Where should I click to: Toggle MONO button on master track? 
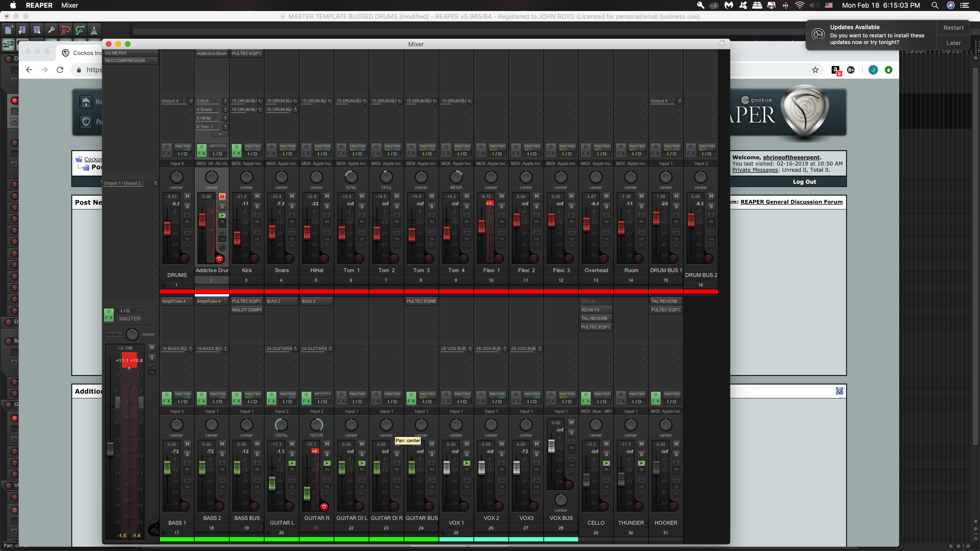tap(113, 334)
